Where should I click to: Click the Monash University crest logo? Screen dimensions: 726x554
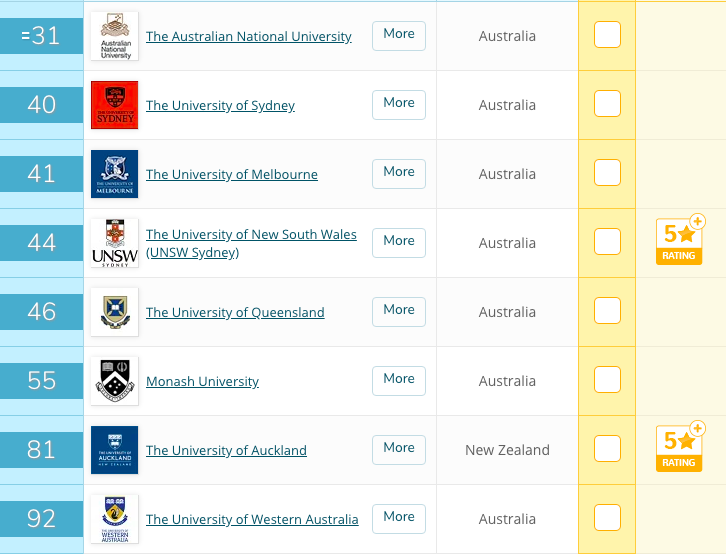coord(114,381)
